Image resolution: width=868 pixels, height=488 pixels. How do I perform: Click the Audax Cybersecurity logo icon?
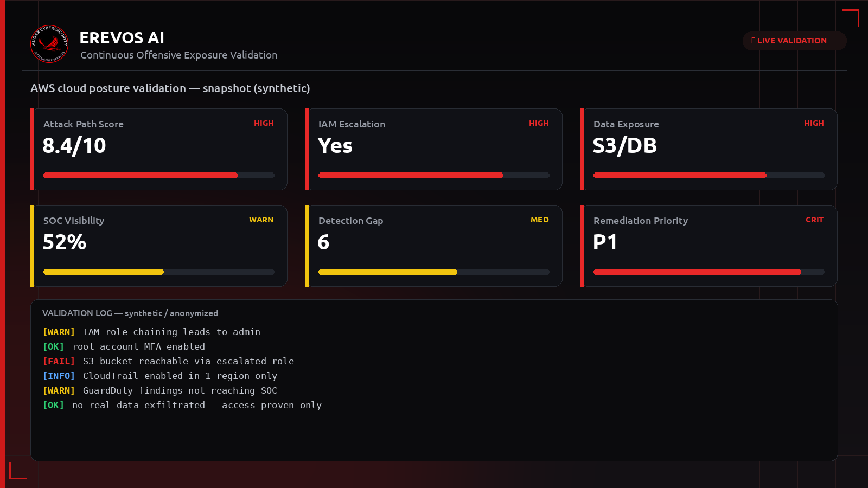[x=49, y=43]
